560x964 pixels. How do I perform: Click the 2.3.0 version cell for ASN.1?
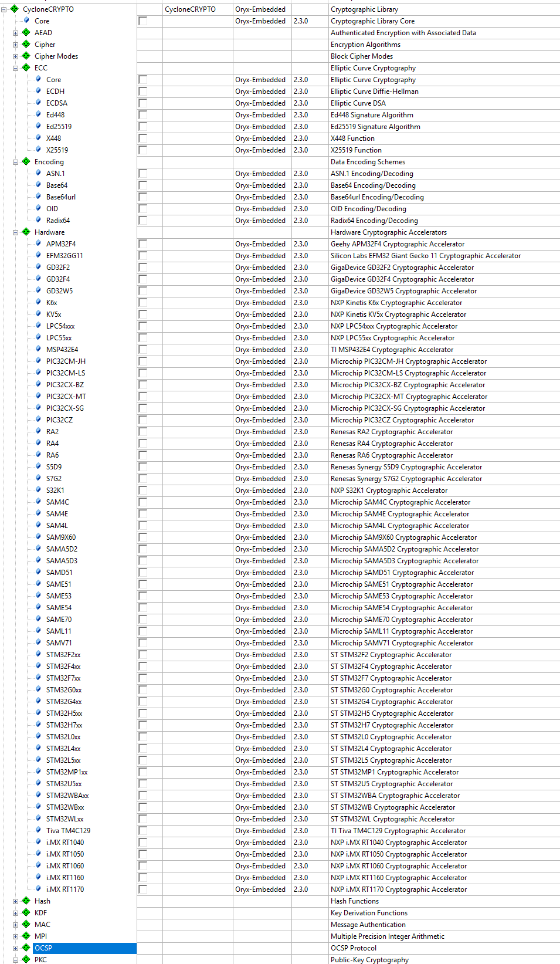[301, 174]
